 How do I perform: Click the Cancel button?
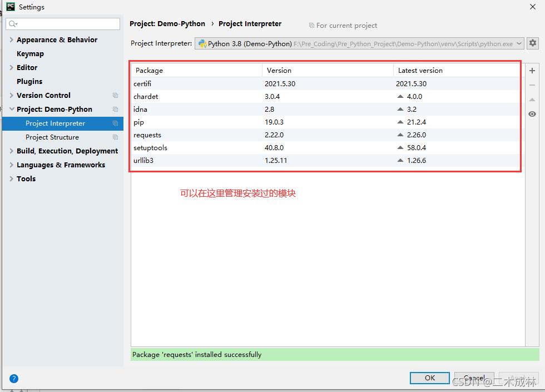pos(474,378)
